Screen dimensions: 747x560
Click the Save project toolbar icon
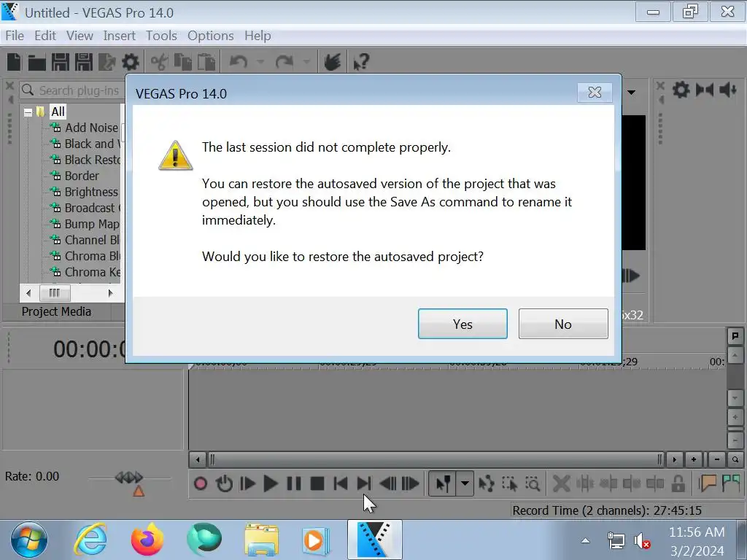(x=61, y=62)
